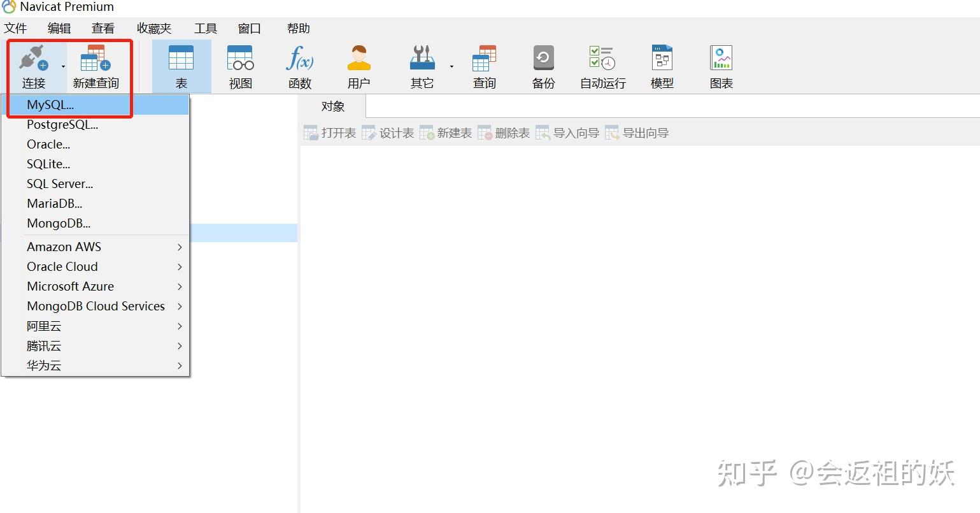Click New Table in object toolbar
This screenshot has height=513, width=980.
coord(446,133)
